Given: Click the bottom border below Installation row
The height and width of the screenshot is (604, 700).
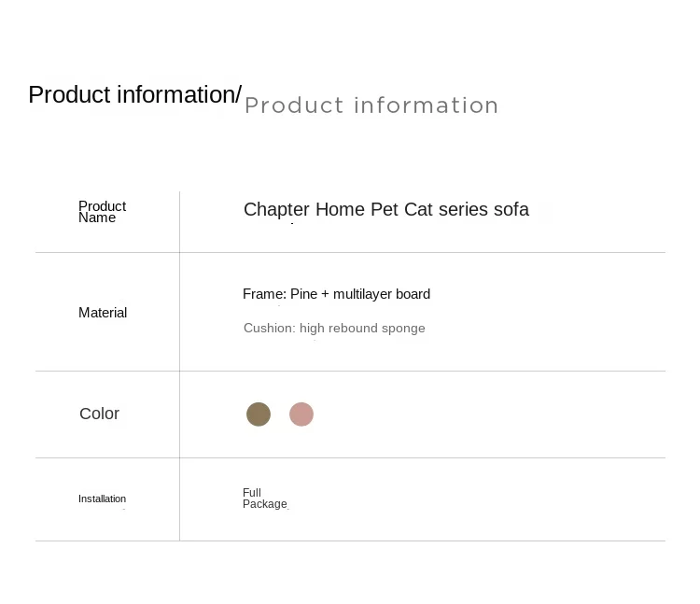Looking at the screenshot, I should [x=420, y=541].
